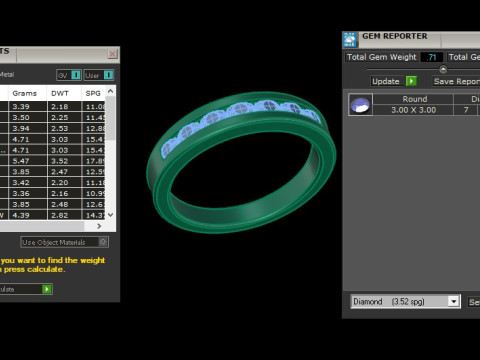This screenshot has height=360, width=480.
Task: Click the horizontal scroll-right arrow below table
Action: [99, 226]
